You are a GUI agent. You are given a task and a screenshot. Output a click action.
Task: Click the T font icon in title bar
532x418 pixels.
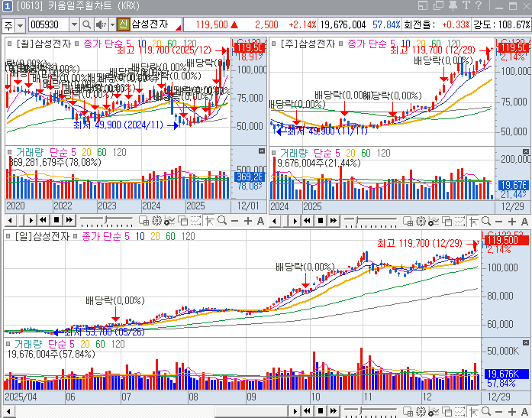click(466, 6)
